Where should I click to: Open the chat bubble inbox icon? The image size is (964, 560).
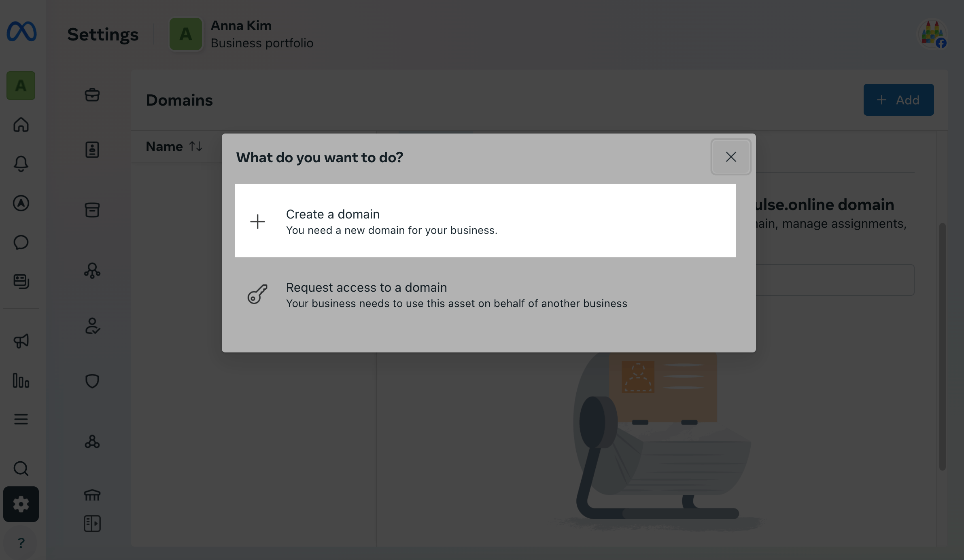(x=21, y=242)
